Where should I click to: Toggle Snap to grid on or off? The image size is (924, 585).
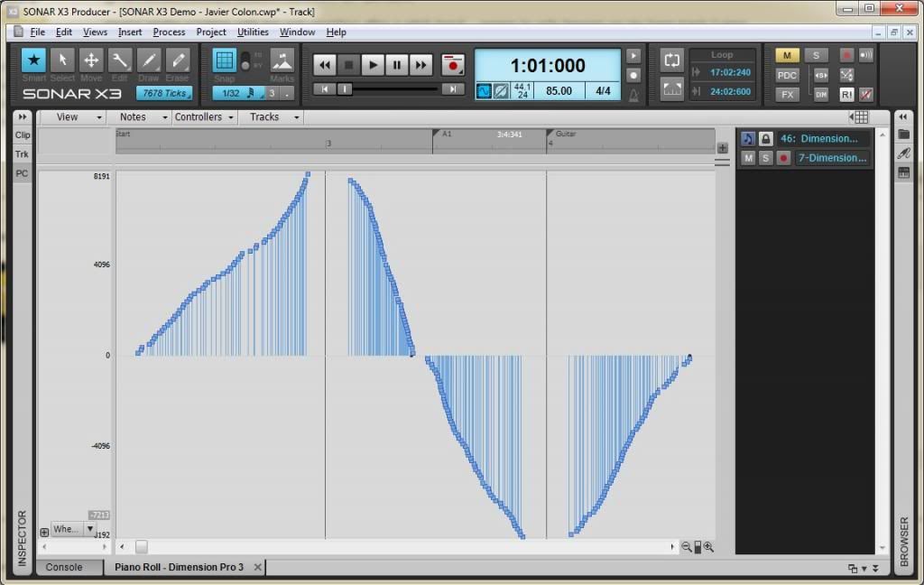pyautogui.click(x=224, y=60)
